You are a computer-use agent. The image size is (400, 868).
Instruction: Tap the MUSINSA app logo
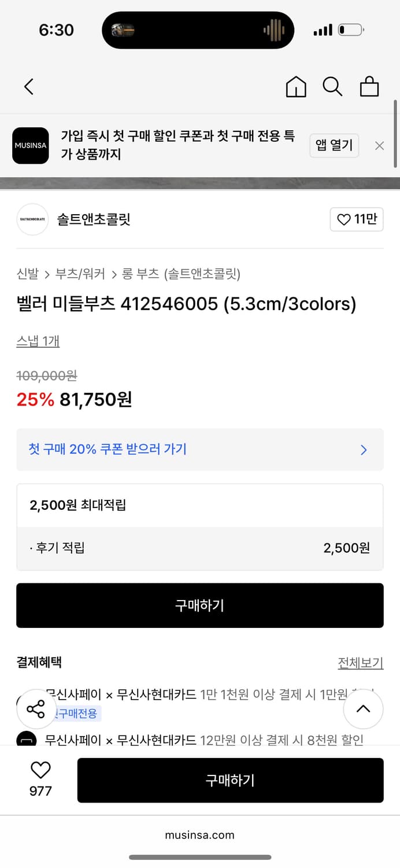[x=31, y=146]
